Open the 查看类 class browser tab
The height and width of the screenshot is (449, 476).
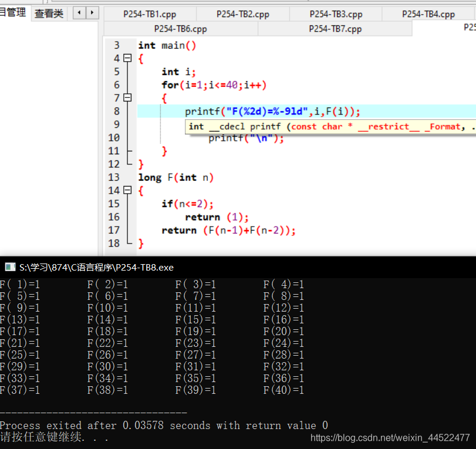49,13
